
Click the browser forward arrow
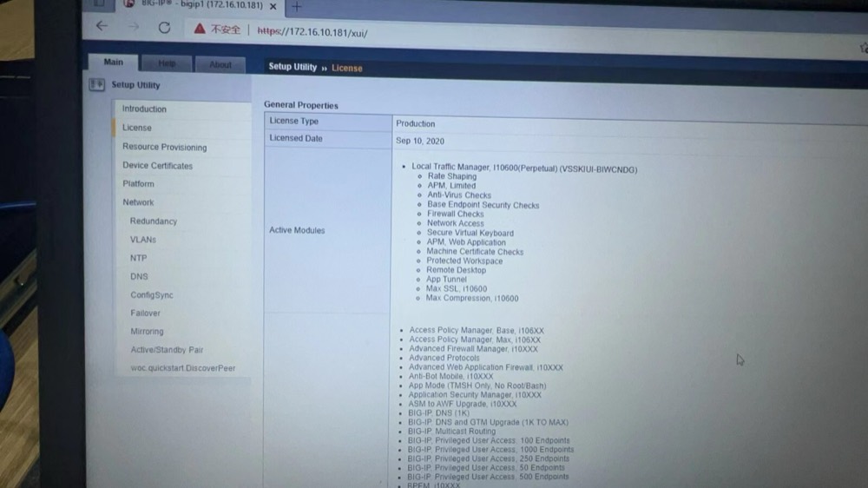point(134,27)
